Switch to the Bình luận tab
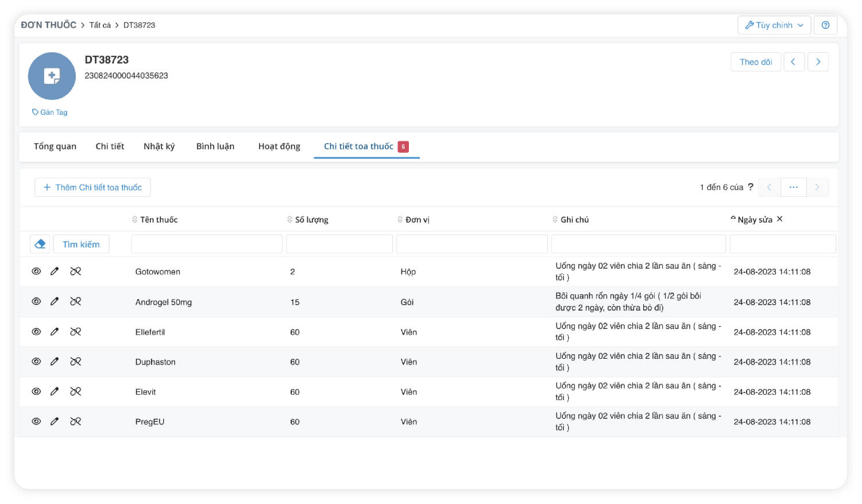The height and width of the screenshot is (504, 862). [x=215, y=146]
